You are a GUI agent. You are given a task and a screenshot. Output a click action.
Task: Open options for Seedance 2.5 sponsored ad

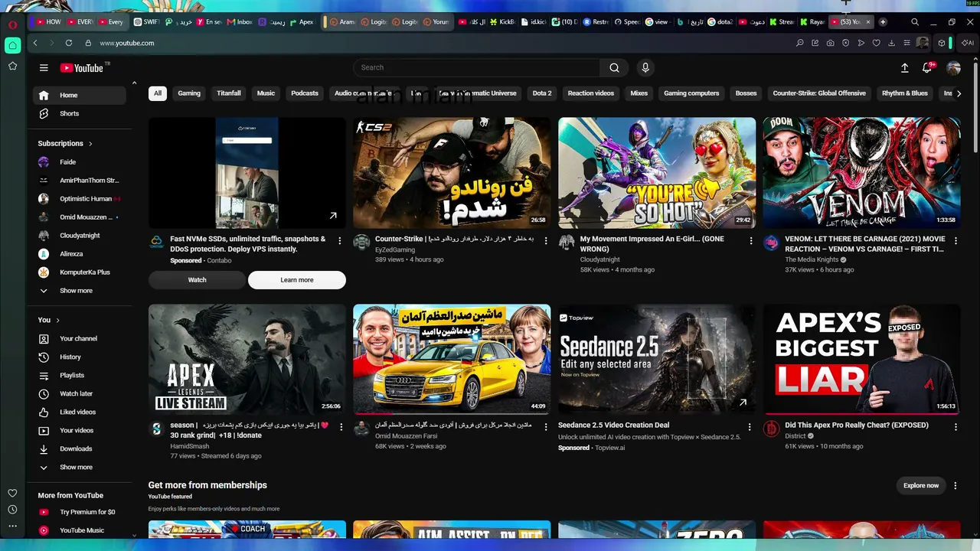pyautogui.click(x=750, y=426)
